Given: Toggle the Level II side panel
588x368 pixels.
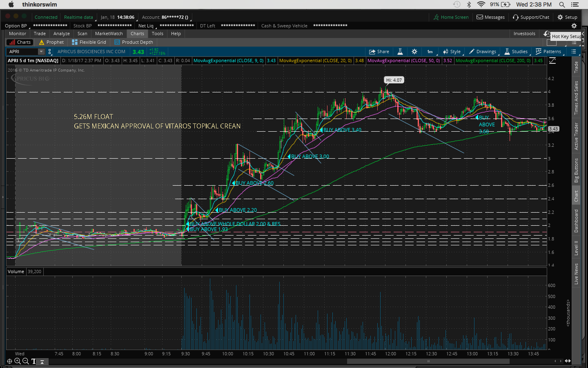Looking at the screenshot, I should click(x=576, y=248).
